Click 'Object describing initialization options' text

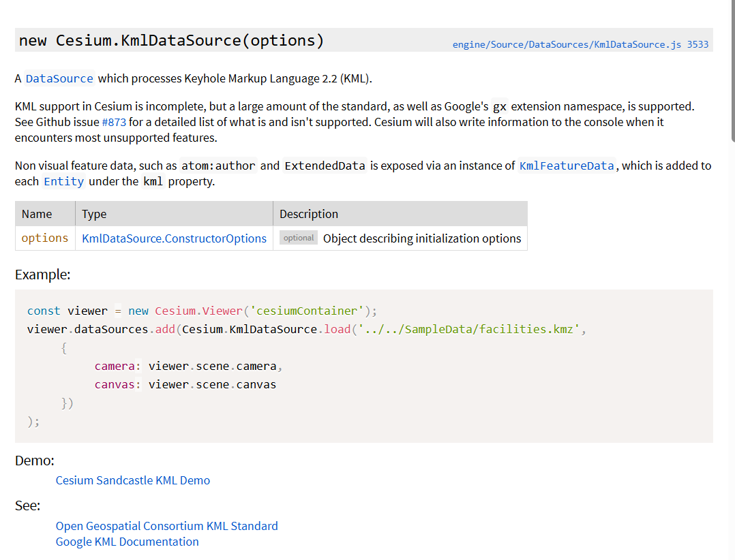[x=422, y=238]
